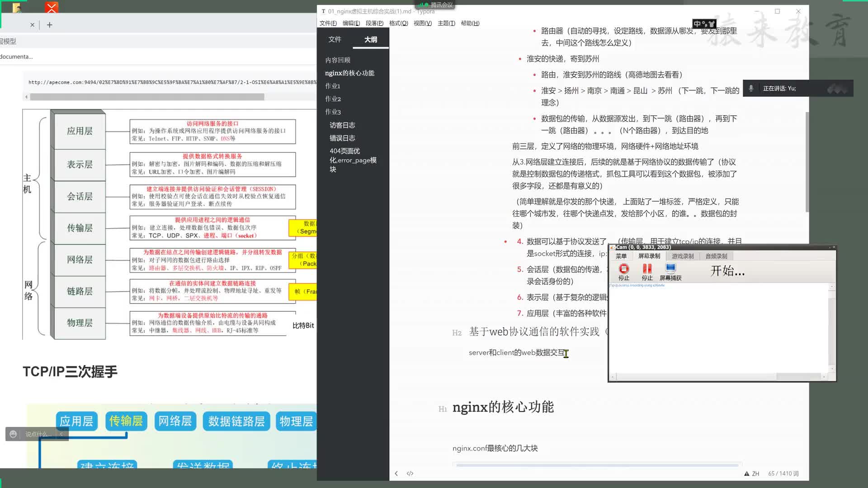
Task: Close the browser tab with the X
Action: pos(32,25)
